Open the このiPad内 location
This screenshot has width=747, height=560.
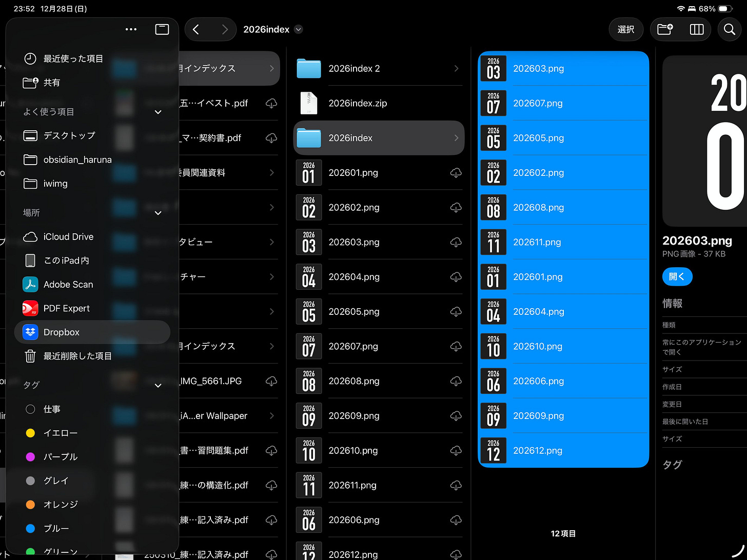point(92,261)
